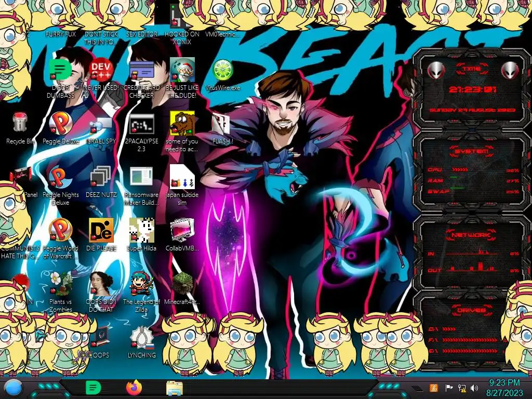Open BE JUST LIKE THE DUDE! shortcut
The width and height of the screenshot is (532, 399).
click(182, 70)
